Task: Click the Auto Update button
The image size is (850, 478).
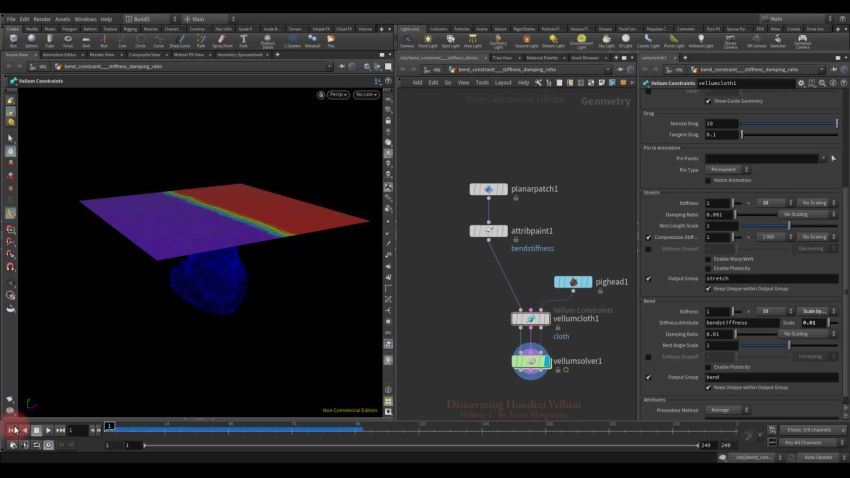Action: point(819,457)
